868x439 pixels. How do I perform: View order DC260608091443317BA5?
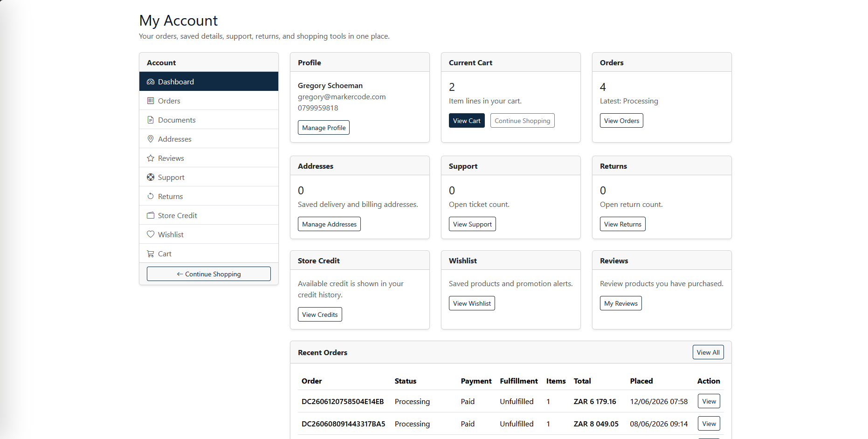click(709, 424)
